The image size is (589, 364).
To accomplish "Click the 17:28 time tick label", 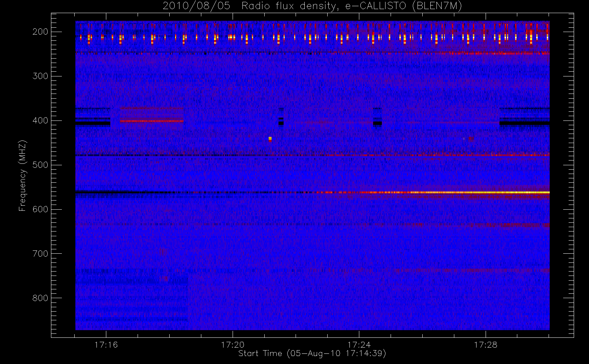I will (486, 345).
